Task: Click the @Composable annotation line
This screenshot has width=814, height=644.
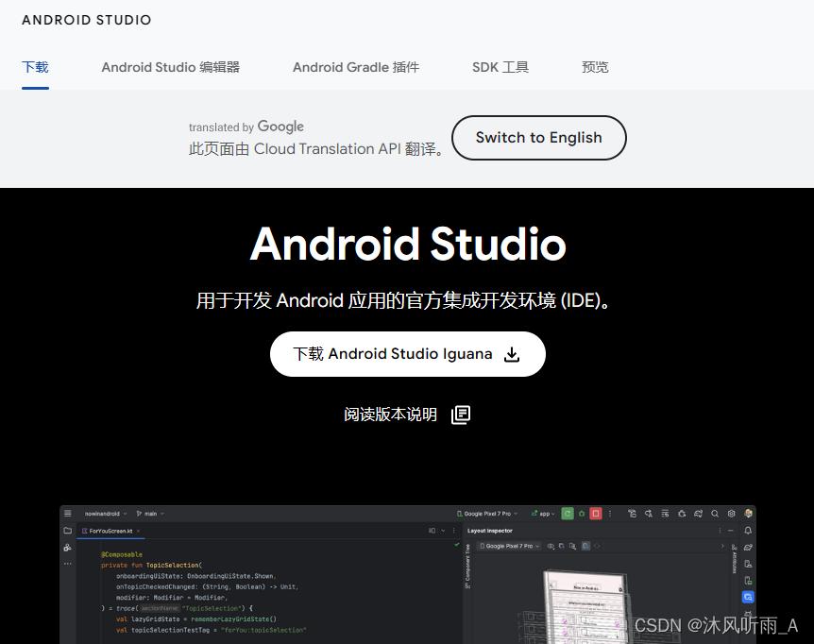Action: click(x=122, y=554)
